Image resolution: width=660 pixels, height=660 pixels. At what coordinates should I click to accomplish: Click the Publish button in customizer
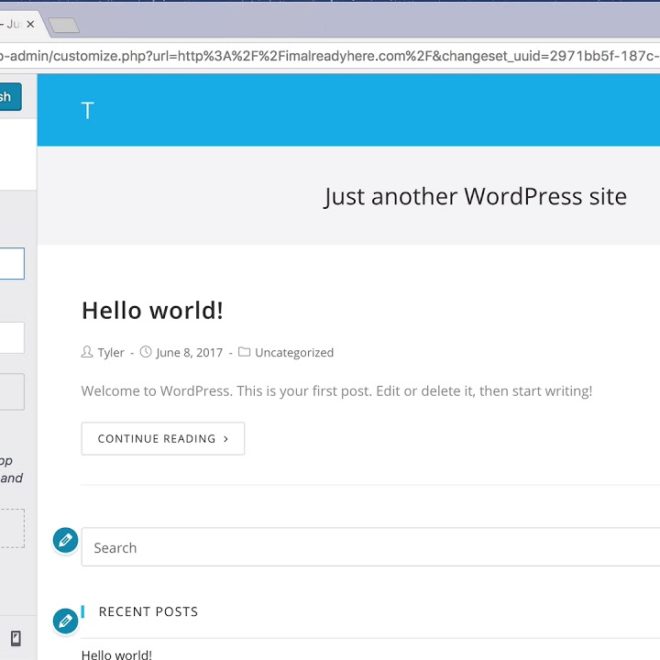click(9, 97)
